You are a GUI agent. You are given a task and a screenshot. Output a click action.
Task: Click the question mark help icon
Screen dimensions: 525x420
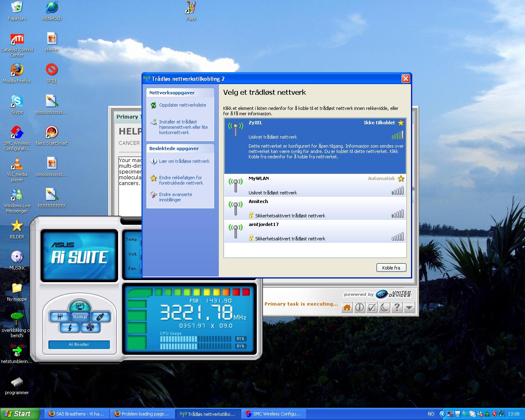pyautogui.click(x=397, y=308)
